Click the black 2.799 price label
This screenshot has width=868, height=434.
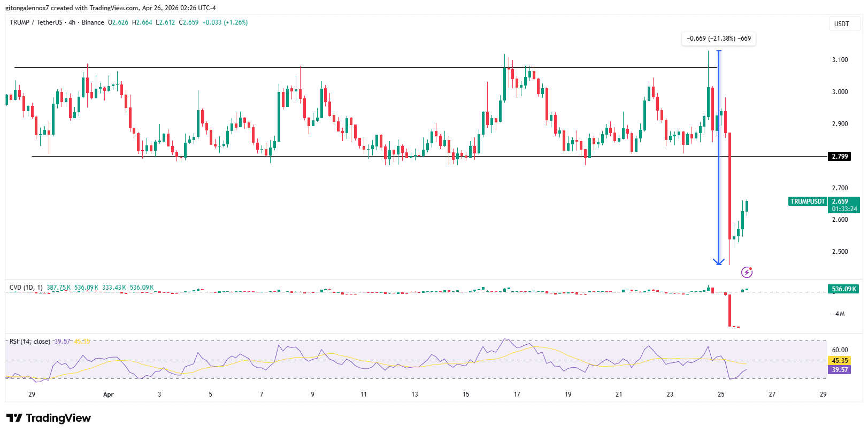[840, 157]
